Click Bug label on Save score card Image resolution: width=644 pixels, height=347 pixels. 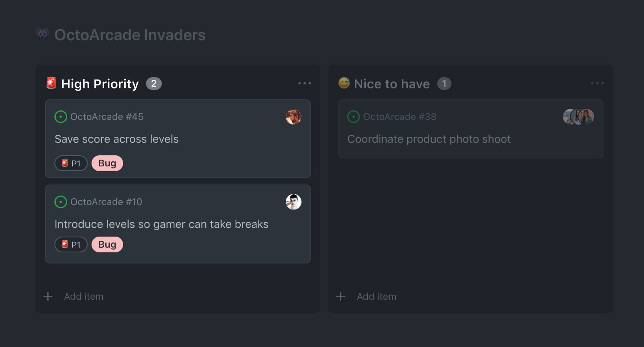point(107,163)
